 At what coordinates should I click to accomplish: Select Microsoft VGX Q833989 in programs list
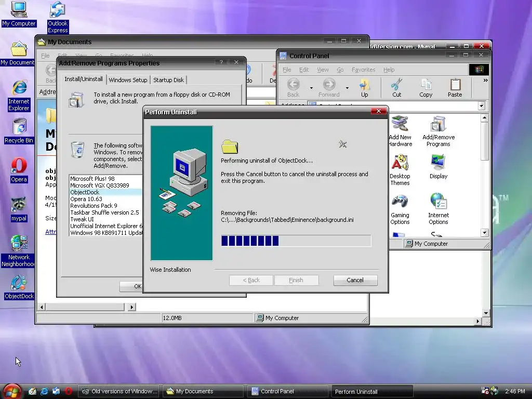(x=106, y=185)
